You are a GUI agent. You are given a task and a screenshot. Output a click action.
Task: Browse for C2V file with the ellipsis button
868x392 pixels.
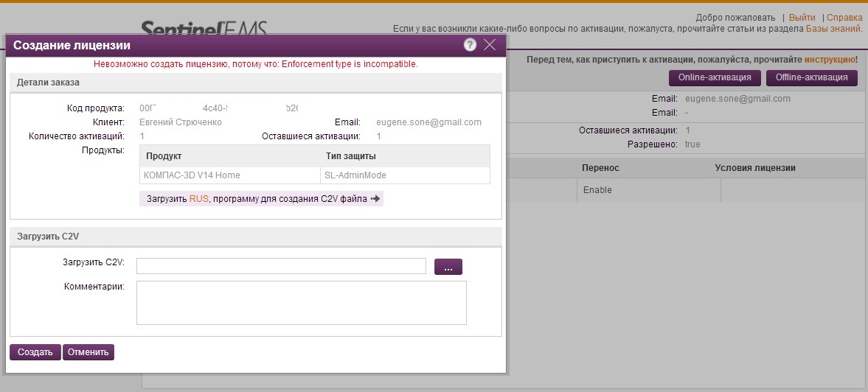pyautogui.click(x=448, y=267)
